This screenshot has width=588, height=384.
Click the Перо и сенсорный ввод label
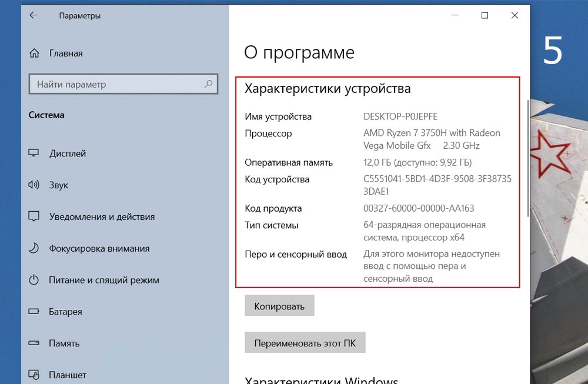296,254
